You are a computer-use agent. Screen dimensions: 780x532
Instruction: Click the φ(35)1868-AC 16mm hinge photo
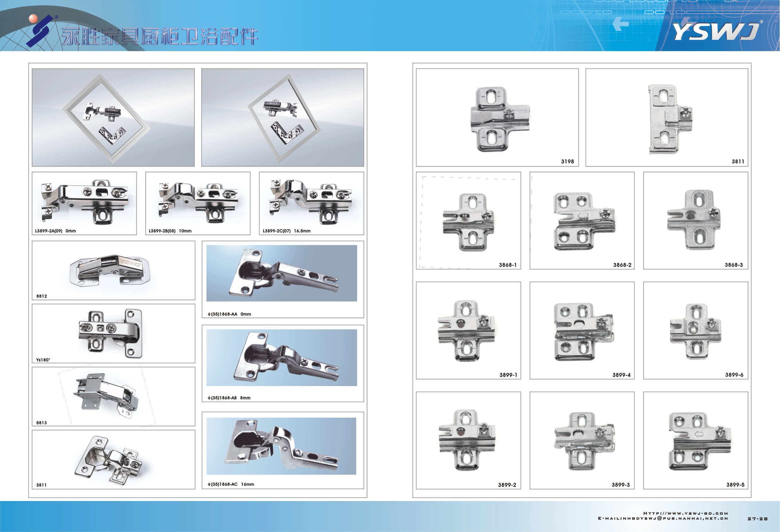(281, 446)
